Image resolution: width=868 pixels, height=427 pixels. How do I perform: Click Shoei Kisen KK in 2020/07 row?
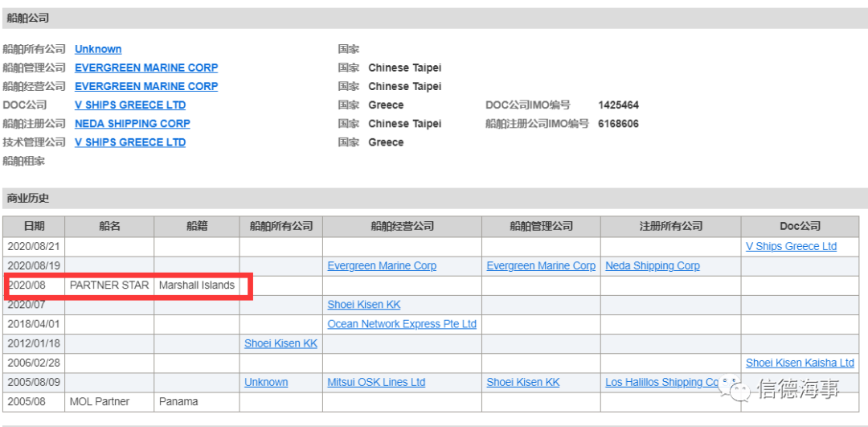pos(364,305)
